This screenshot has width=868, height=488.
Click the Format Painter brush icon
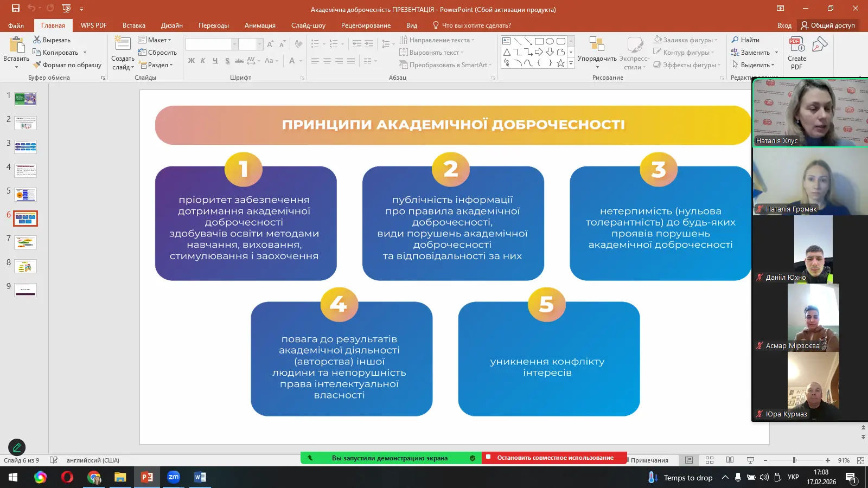(x=37, y=65)
